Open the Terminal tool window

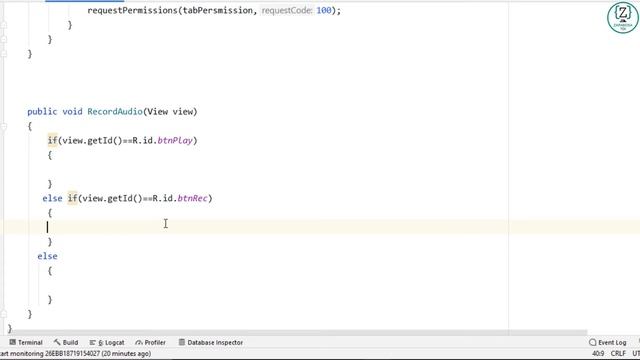26,342
